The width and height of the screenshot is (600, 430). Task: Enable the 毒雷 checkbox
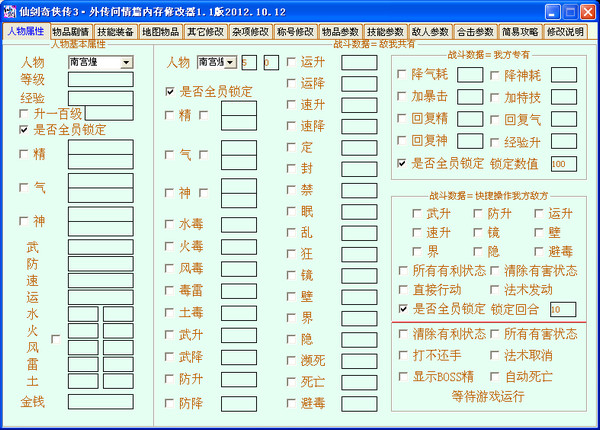coord(169,290)
